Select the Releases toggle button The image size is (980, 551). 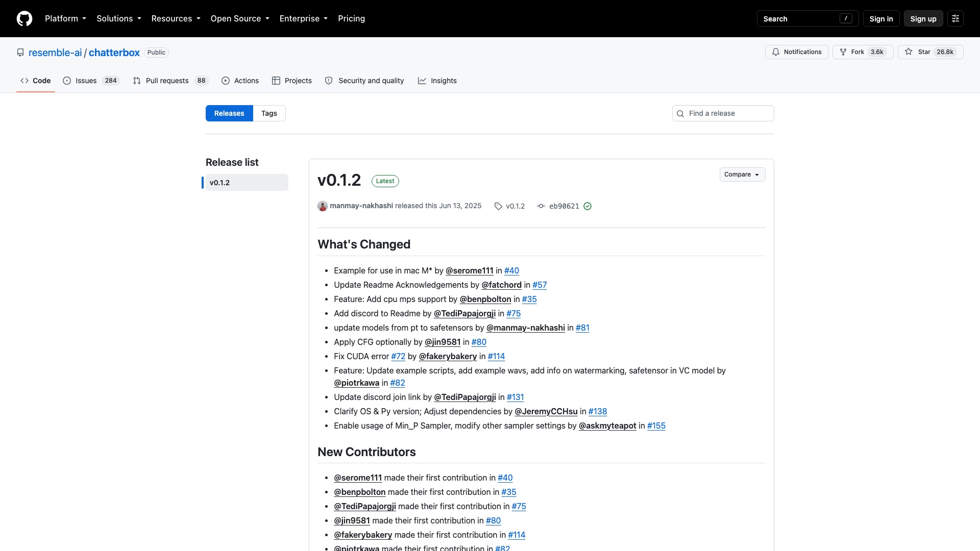tap(229, 113)
